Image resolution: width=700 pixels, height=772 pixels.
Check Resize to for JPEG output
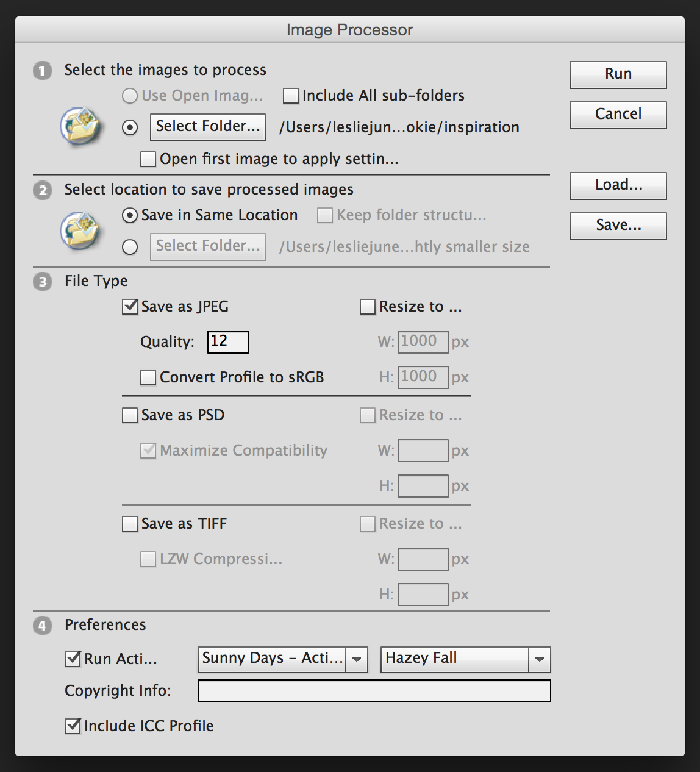[x=368, y=307]
